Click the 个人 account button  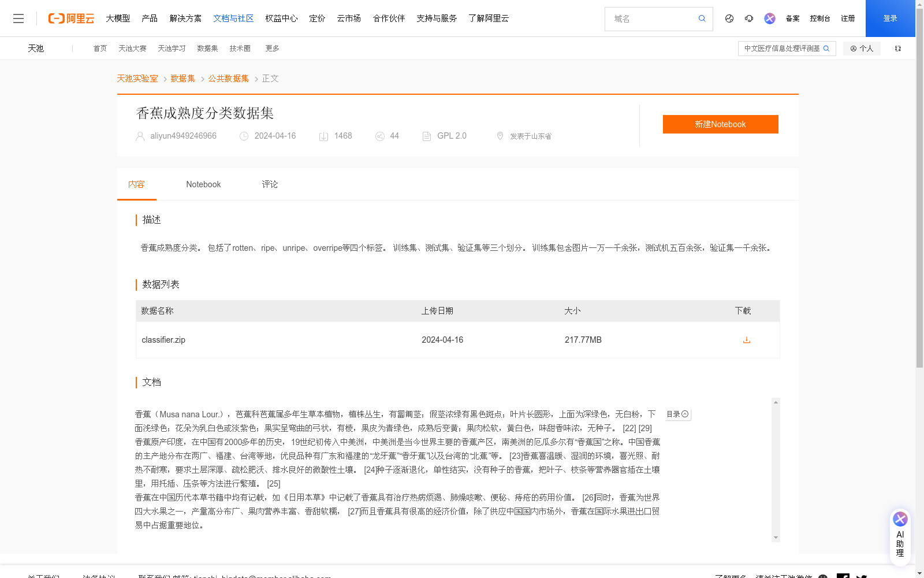(x=862, y=49)
